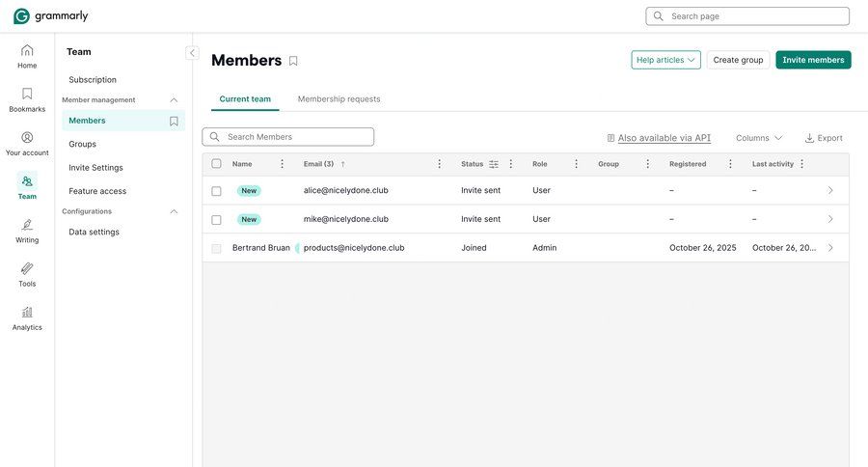The height and width of the screenshot is (467, 868).
Task: Toggle the select-all members checkbox
Action: click(216, 163)
